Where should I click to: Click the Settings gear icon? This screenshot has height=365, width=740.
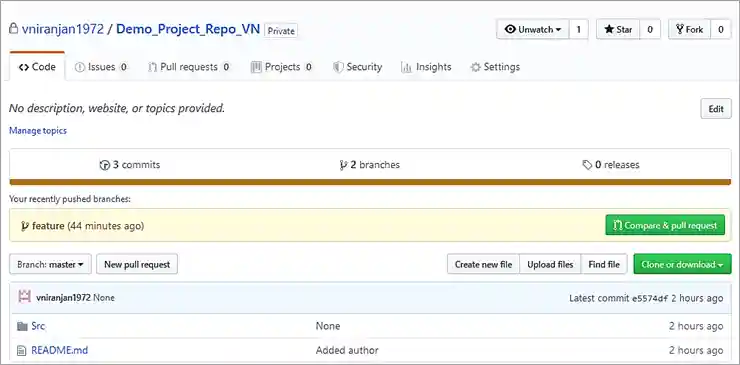[476, 67]
